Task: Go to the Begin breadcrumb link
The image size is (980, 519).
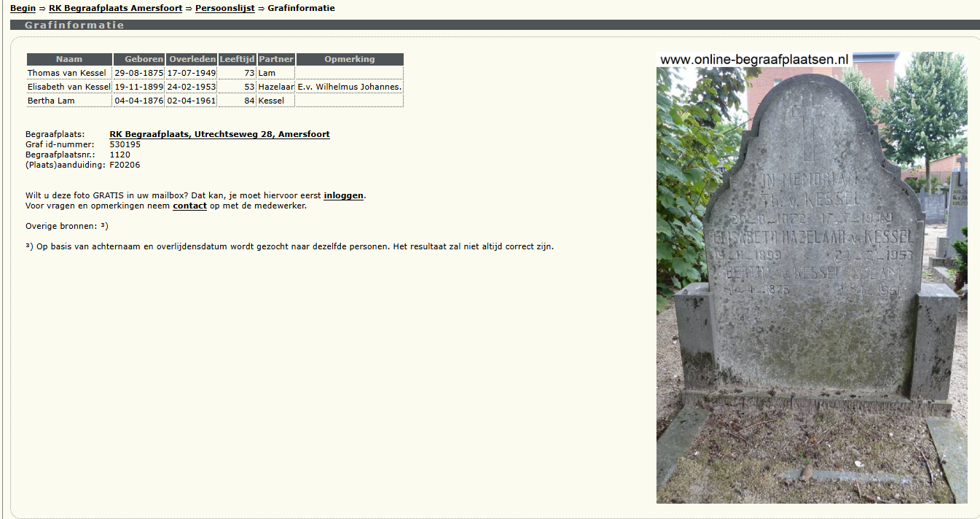Action: pyautogui.click(x=23, y=8)
